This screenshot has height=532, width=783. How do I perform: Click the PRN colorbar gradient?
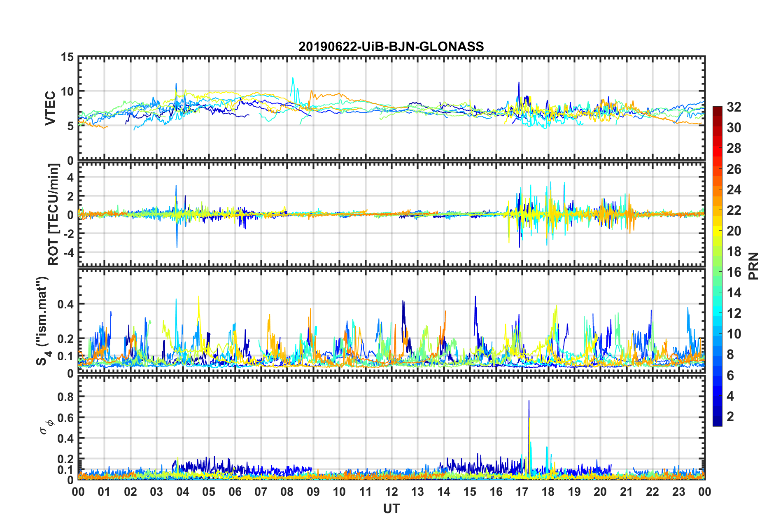click(x=717, y=266)
